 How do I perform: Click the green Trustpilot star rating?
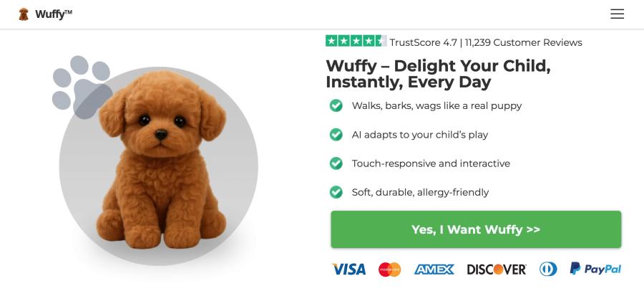click(x=356, y=42)
